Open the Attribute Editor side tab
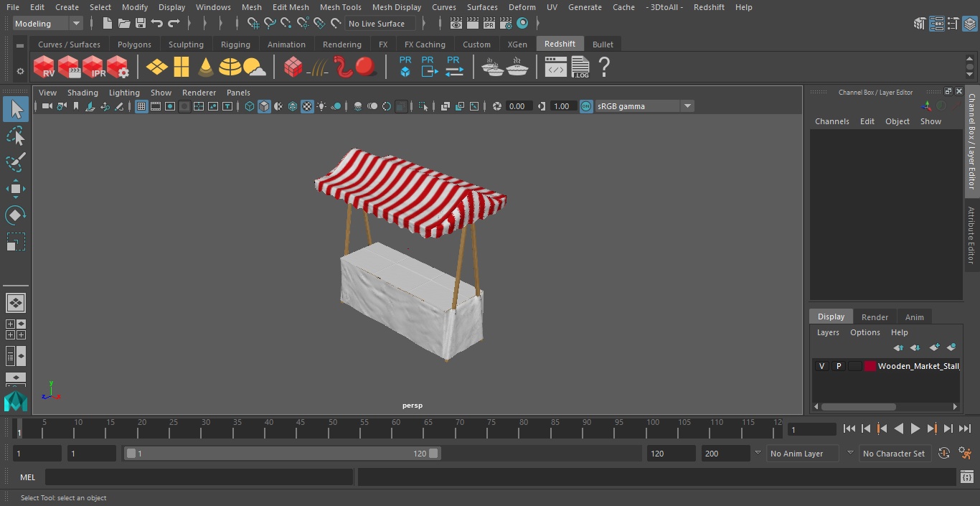The height and width of the screenshot is (506, 980). click(971, 235)
